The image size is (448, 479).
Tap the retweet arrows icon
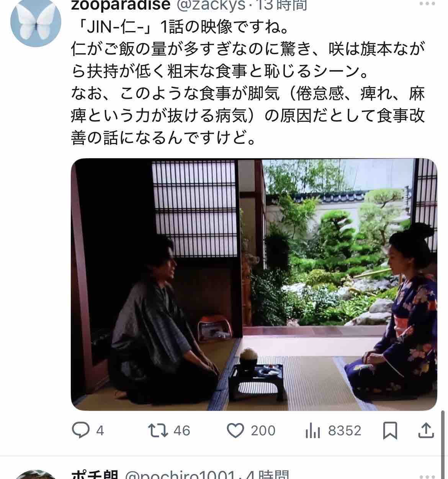[x=158, y=430]
